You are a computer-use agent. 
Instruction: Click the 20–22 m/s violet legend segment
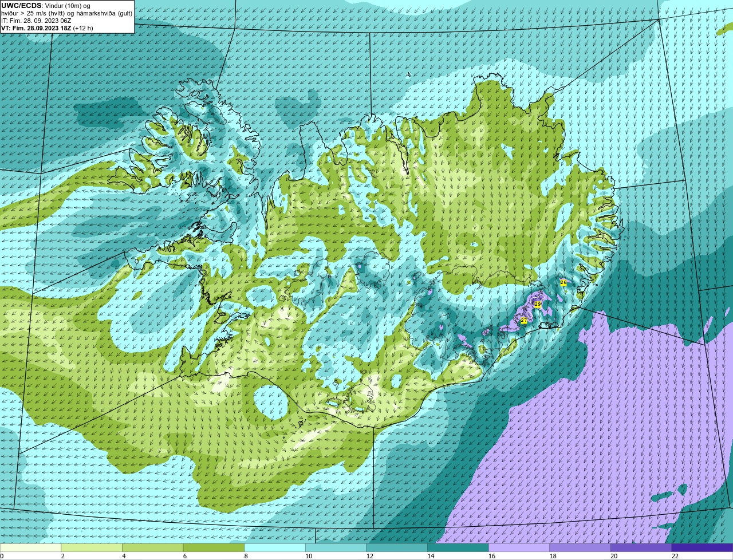tap(641, 547)
